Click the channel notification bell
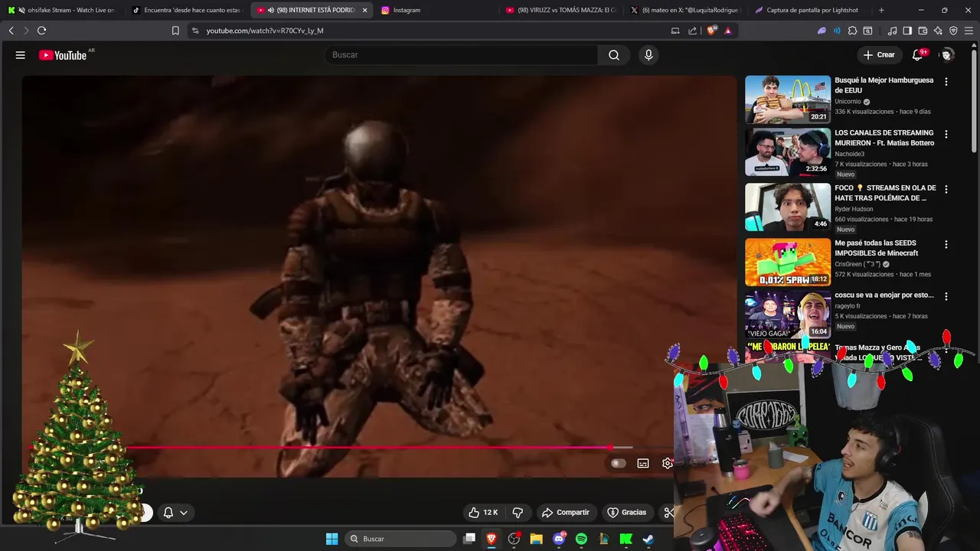 pyautogui.click(x=168, y=513)
